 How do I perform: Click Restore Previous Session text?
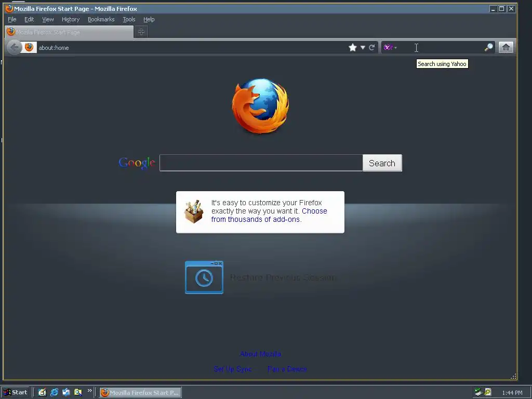coord(283,277)
